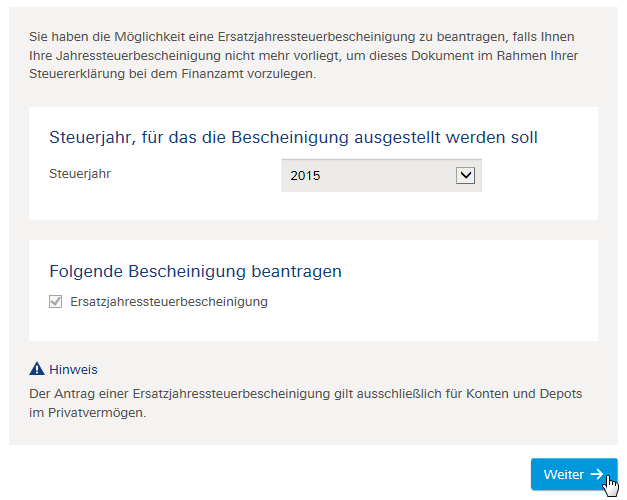Image resolution: width=627 pixels, height=500 pixels.
Task: Click the Ersatzjahressteuerbescheinigung checkbox label text
Action: pyautogui.click(x=169, y=302)
